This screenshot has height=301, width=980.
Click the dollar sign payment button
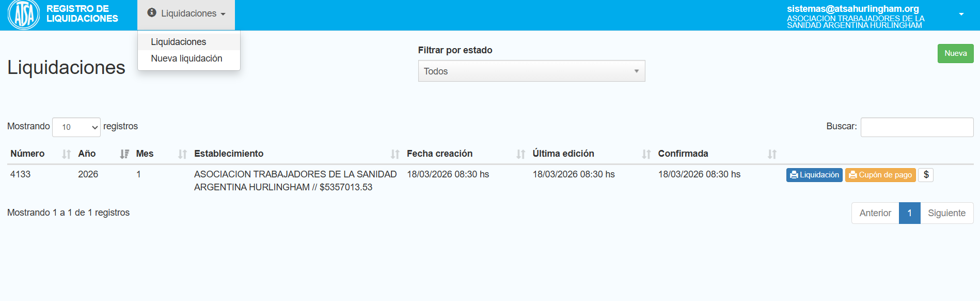tap(926, 175)
